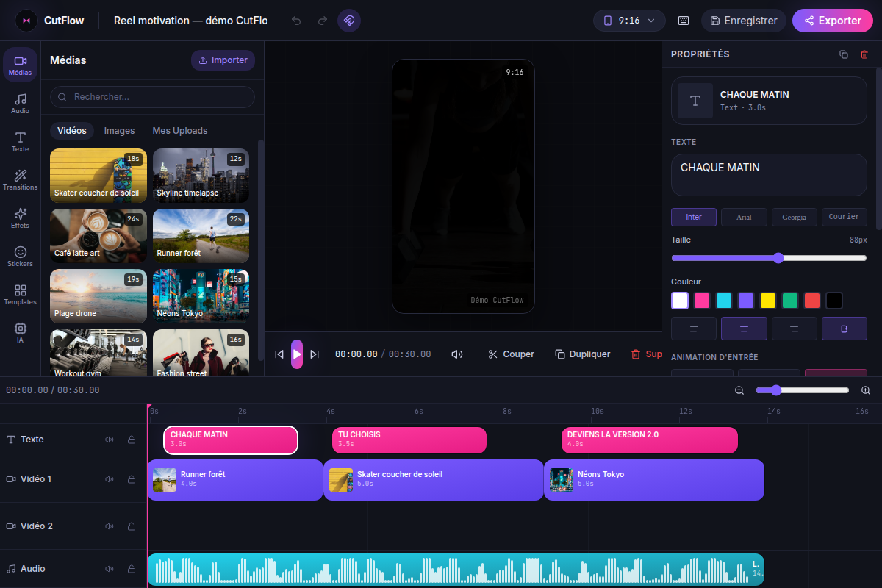Select the TU CHOISIS text clip

click(409, 440)
